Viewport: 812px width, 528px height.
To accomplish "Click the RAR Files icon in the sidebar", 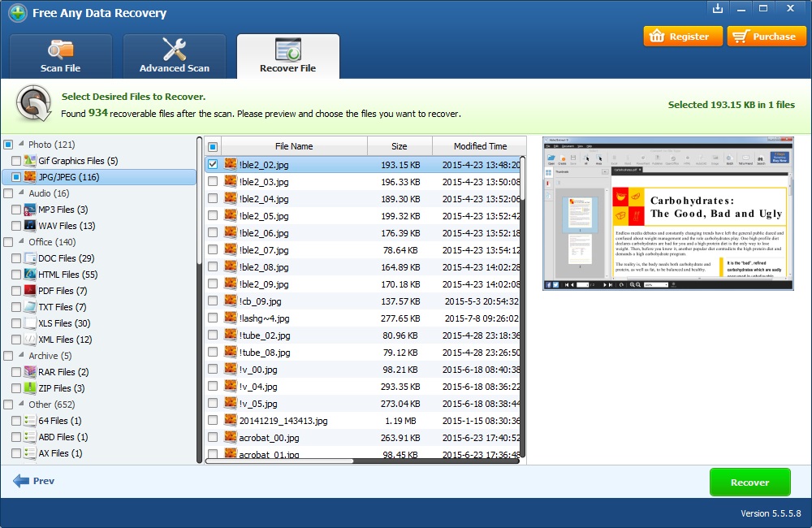I will coord(28,372).
